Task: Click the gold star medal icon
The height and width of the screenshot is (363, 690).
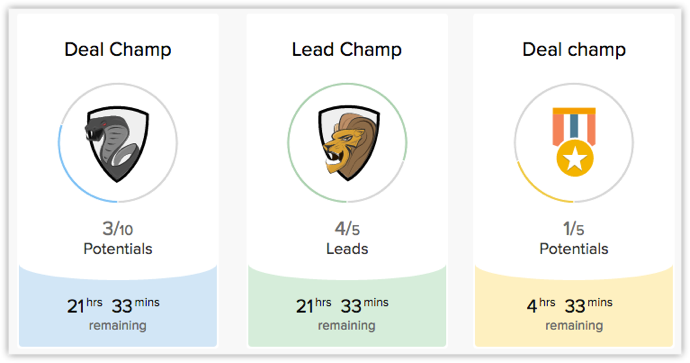Action: tap(574, 142)
